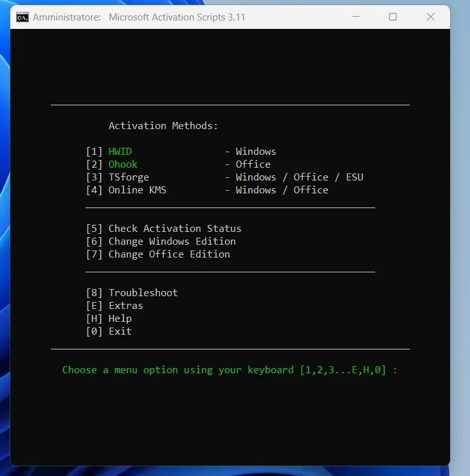Select the green HWID option text

click(120, 152)
